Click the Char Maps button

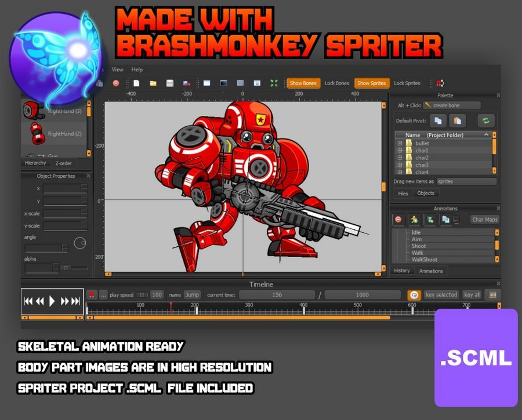click(x=485, y=220)
